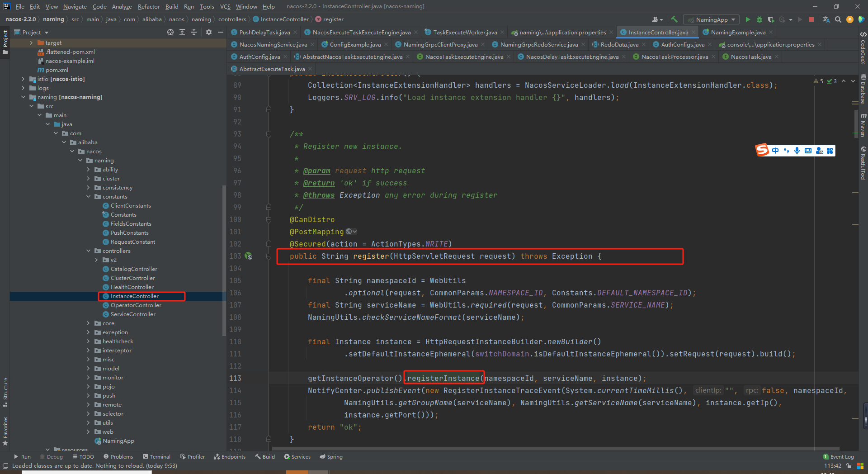Go to next highlighted error arrow
Image resolution: width=868 pixels, height=474 pixels.
pyautogui.click(x=853, y=81)
